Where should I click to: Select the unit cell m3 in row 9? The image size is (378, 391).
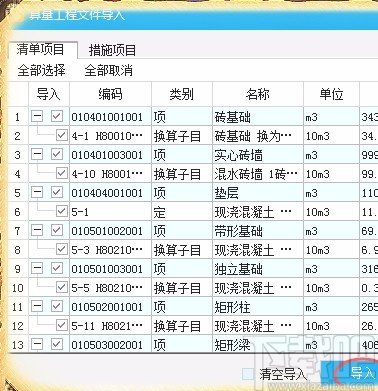[x=331, y=269]
